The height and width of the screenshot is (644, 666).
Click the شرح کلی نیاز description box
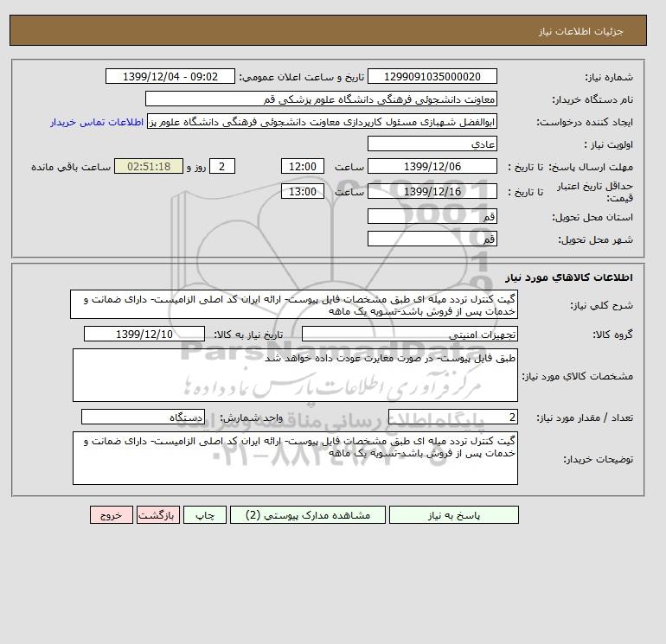294,305
